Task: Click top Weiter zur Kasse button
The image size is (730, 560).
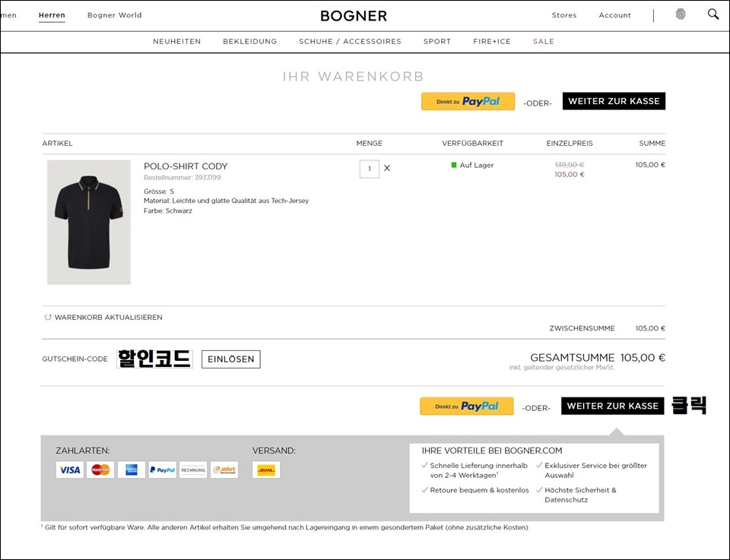Action: (614, 101)
